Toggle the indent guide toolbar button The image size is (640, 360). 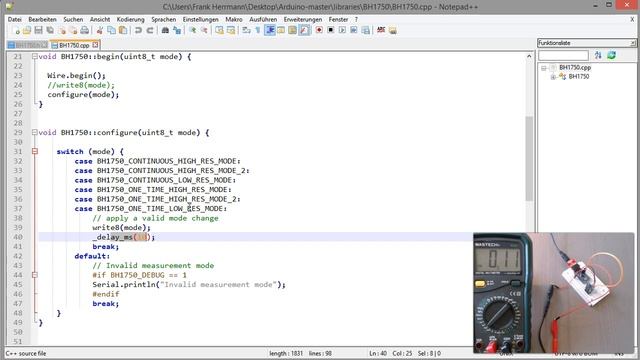270,30
